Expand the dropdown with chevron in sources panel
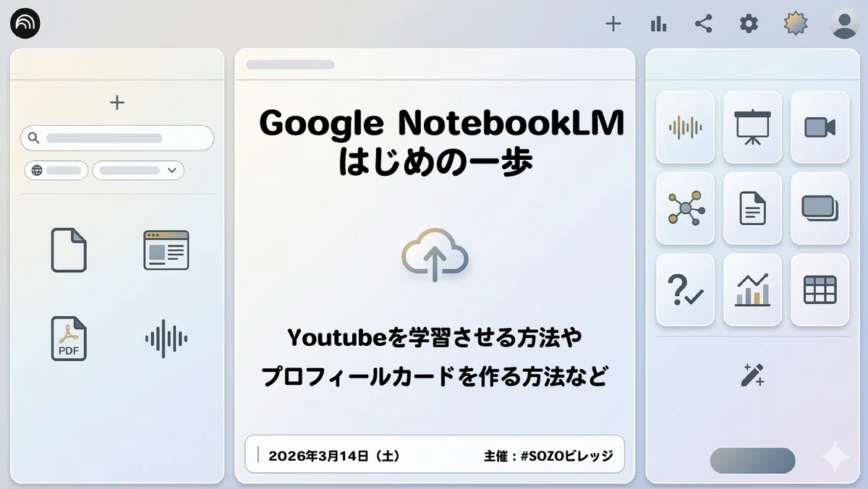Image resolution: width=868 pixels, height=489 pixels. click(x=138, y=171)
